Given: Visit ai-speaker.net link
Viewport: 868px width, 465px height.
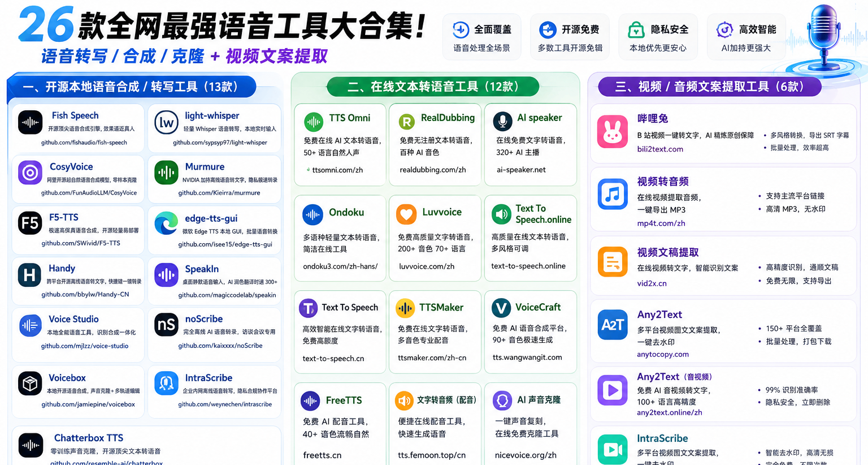Looking at the screenshot, I should pos(521,170).
